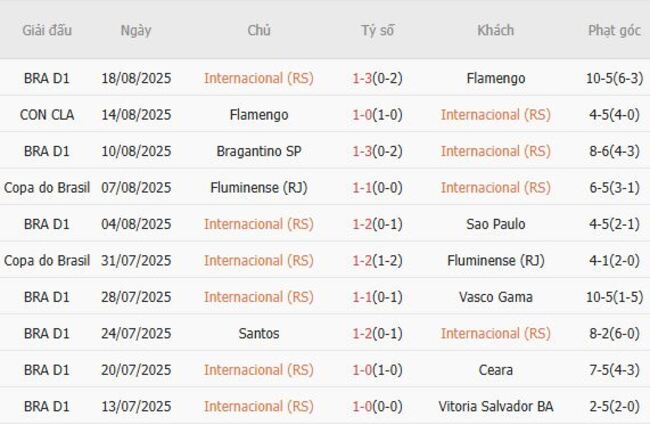
Task: Open the 1-3(0-2) score on 10/08/2025
Action: 377,151
